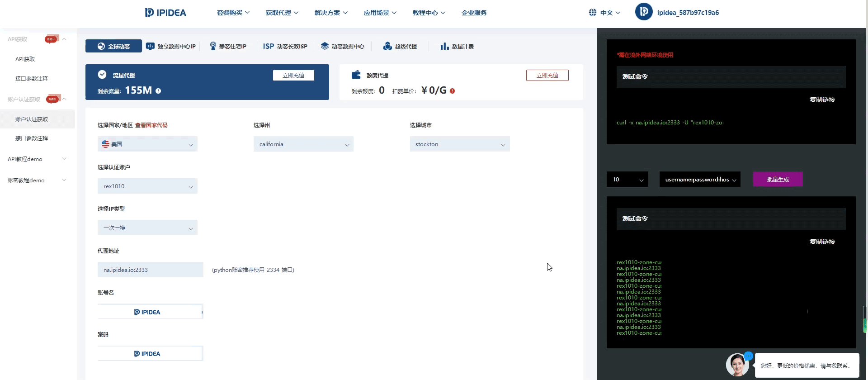Open quantity dropdown showing 10

[627, 179]
